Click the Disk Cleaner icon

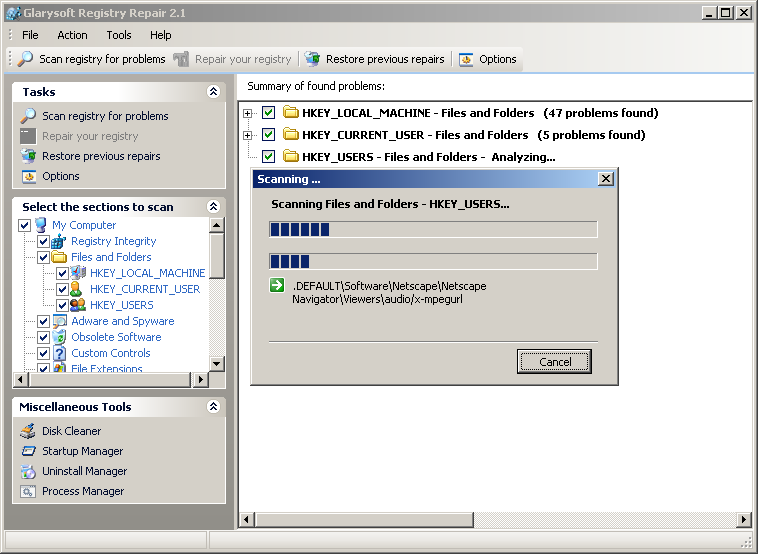point(28,431)
